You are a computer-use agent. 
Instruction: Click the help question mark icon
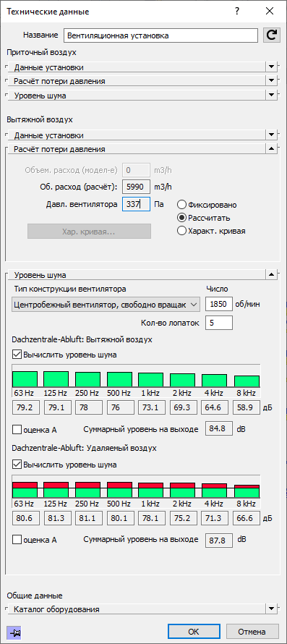(x=237, y=12)
